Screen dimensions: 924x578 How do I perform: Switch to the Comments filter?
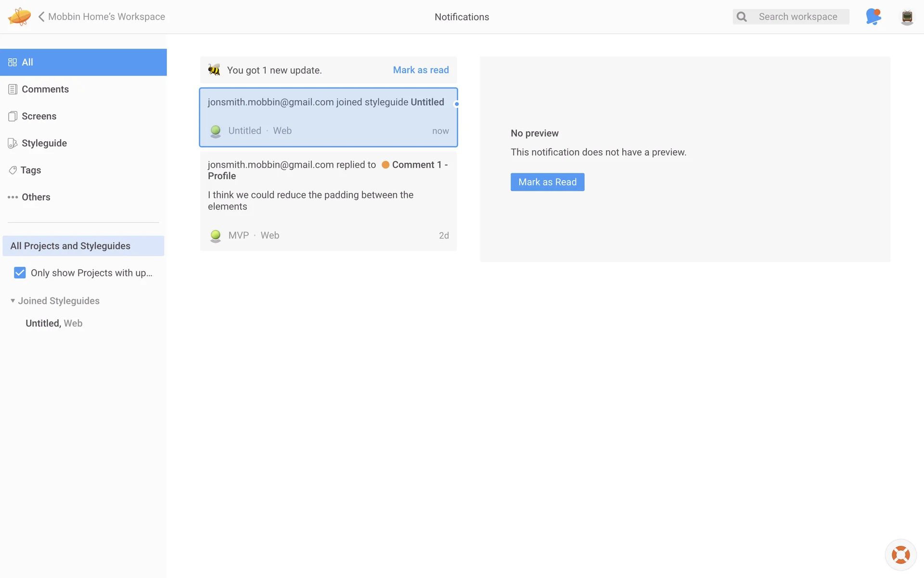tap(45, 89)
